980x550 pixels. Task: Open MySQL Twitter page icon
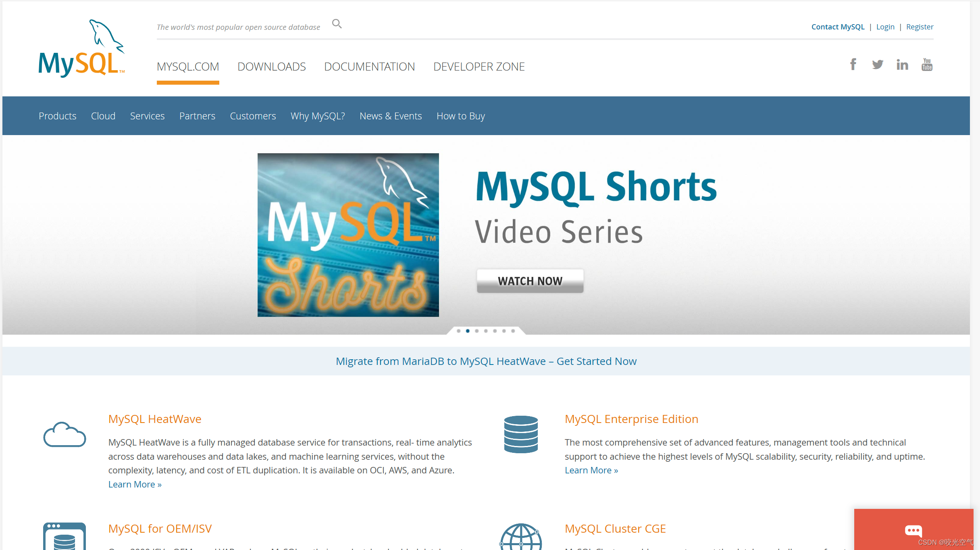(x=878, y=65)
